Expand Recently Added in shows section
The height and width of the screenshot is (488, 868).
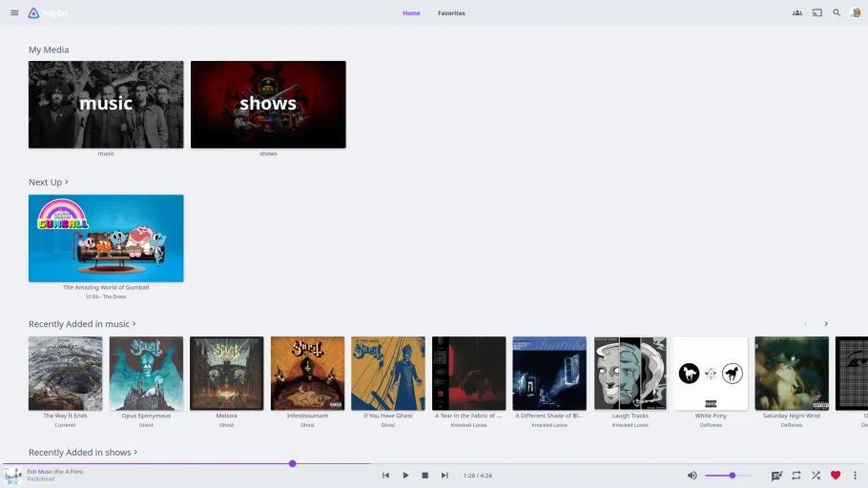83,453
